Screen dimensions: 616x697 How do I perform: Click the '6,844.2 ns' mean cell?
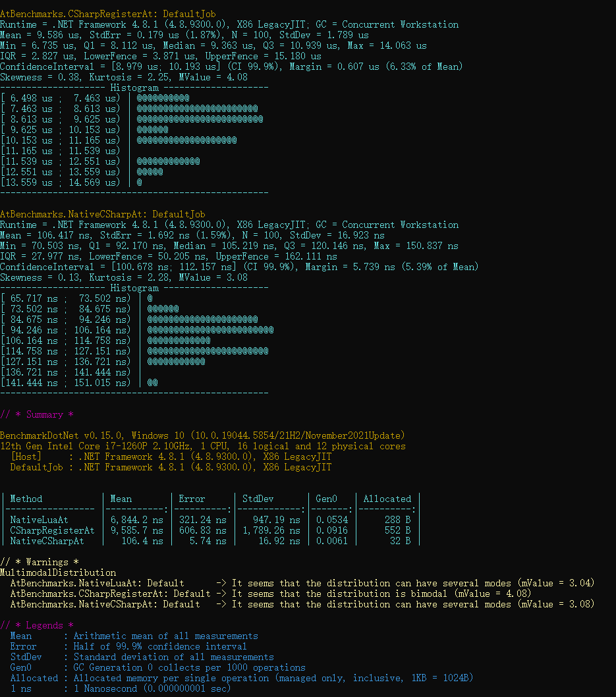(137, 520)
